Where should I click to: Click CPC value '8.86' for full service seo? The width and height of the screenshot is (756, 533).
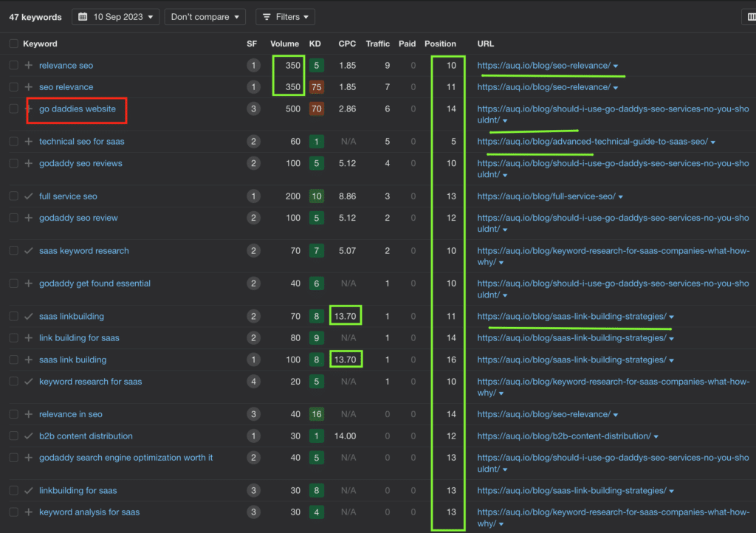tap(347, 196)
